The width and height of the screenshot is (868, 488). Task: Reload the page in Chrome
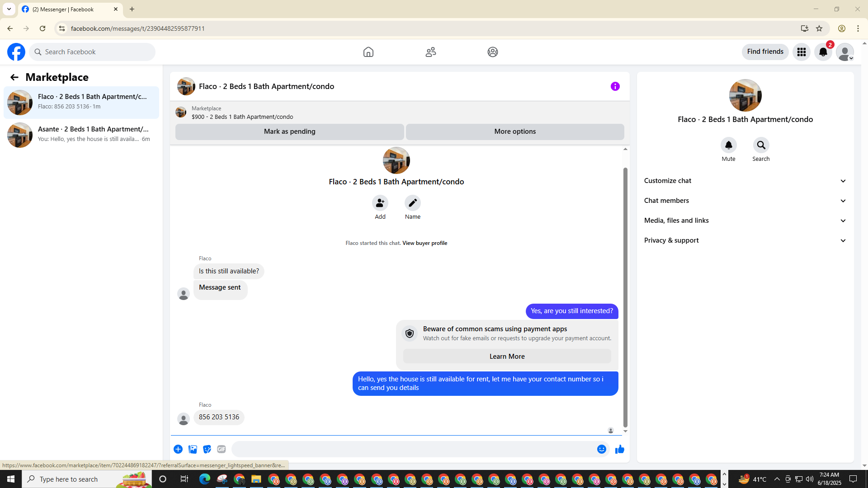point(42,28)
